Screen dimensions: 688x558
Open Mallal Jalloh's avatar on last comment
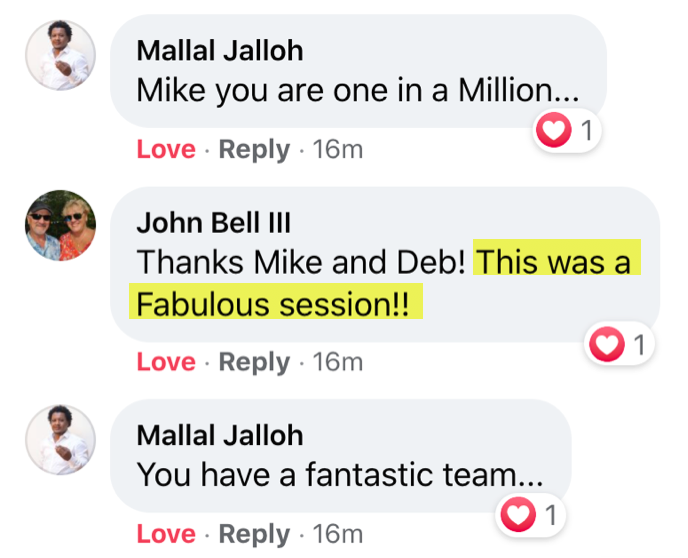(x=61, y=440)
